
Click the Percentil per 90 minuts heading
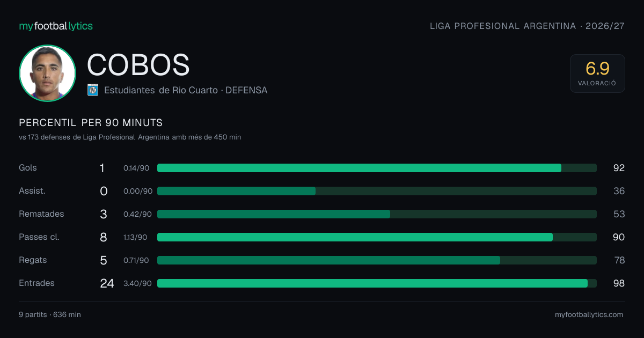pyautogui.click(x=91, y=123)
